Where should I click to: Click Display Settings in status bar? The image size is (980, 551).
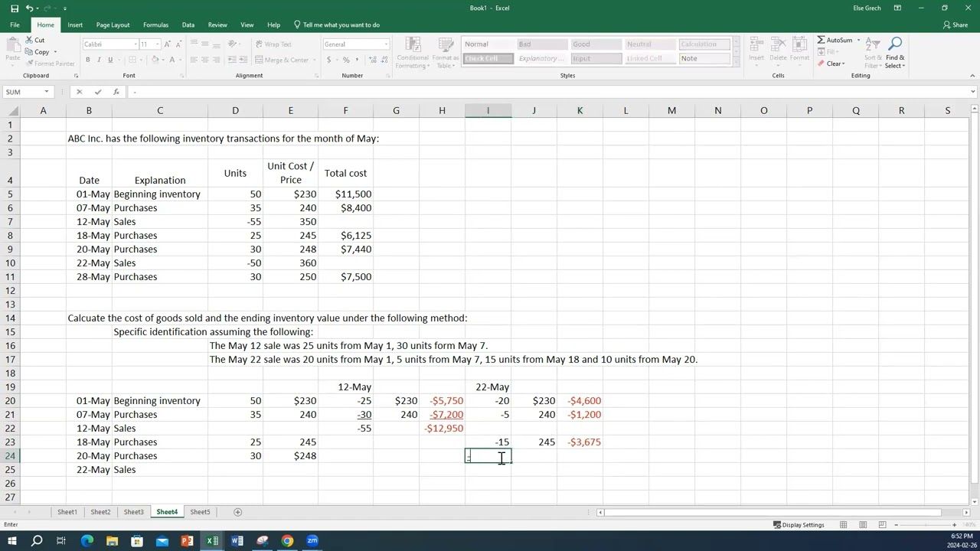click(799, 525)
